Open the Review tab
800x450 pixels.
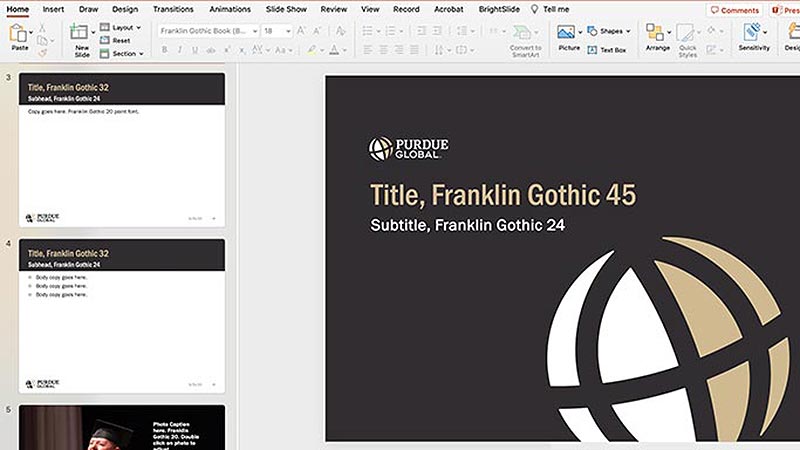pyautogui.click(x=334, y=9)
